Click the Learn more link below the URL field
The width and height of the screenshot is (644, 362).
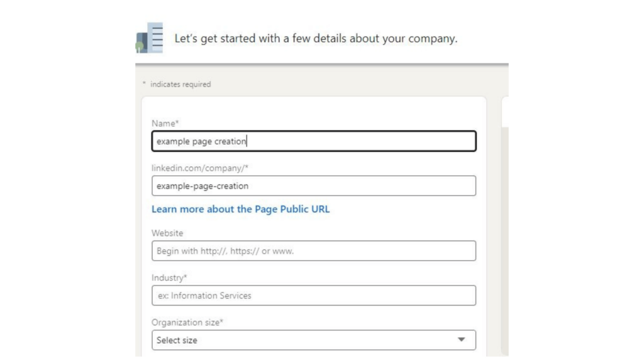pyautogui.click(x=240, y=209)
